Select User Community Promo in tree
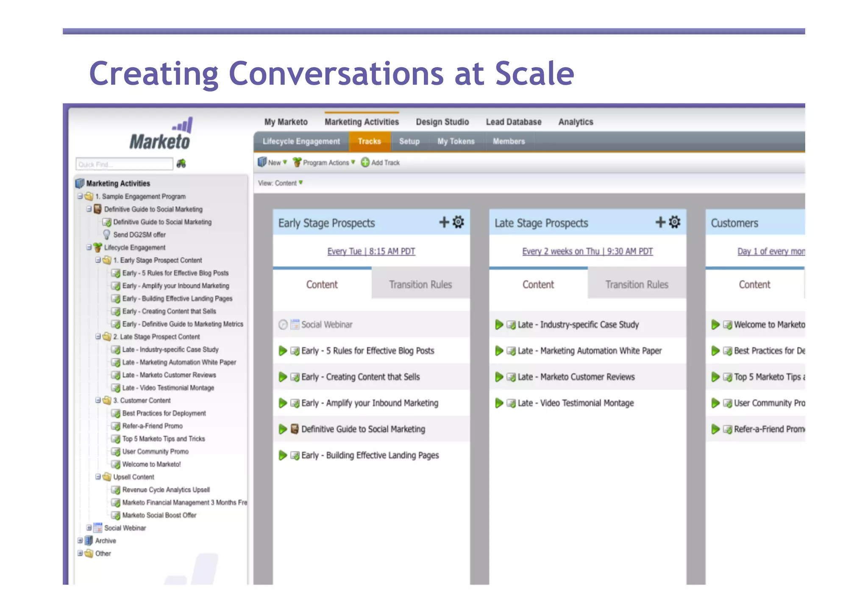 pos(156,452)
